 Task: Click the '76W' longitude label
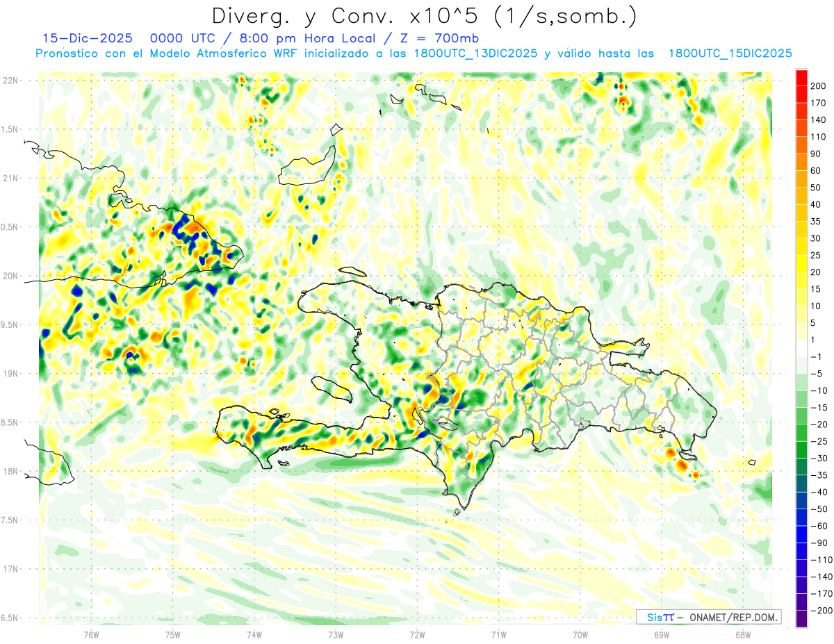tap(91, 634)
